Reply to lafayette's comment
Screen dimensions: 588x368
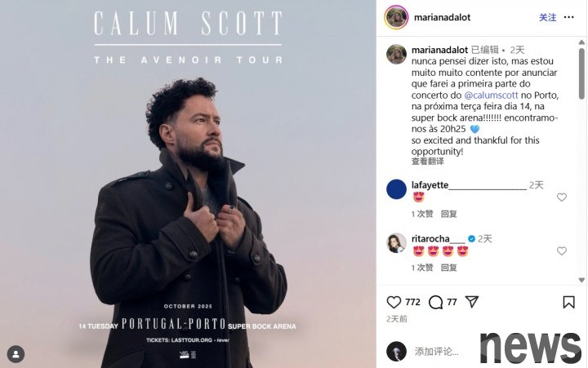[x=448, y=214]
